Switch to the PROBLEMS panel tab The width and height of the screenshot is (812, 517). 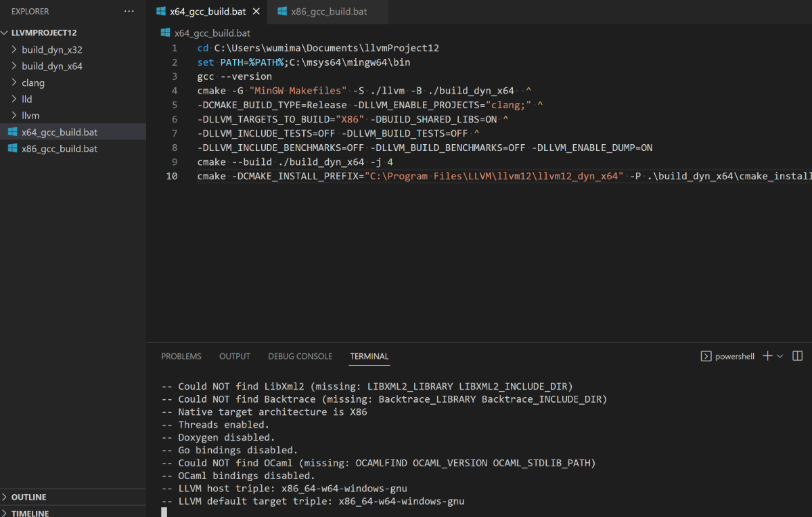181,356
